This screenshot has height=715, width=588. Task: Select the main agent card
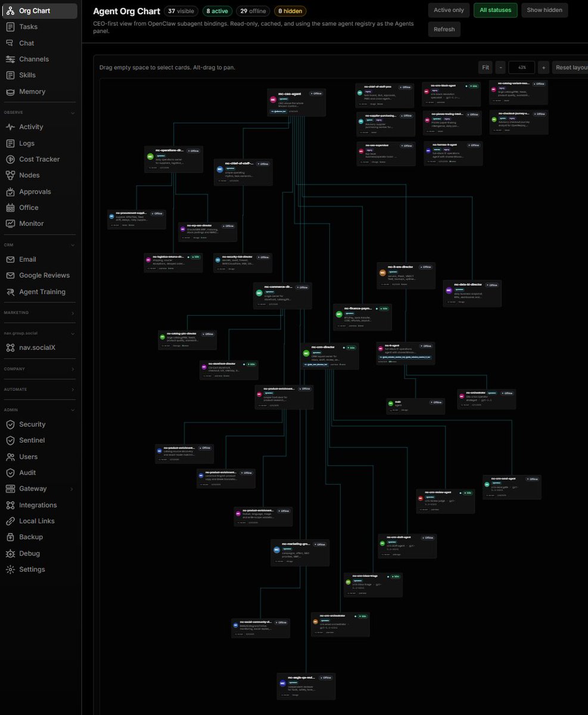416,406
